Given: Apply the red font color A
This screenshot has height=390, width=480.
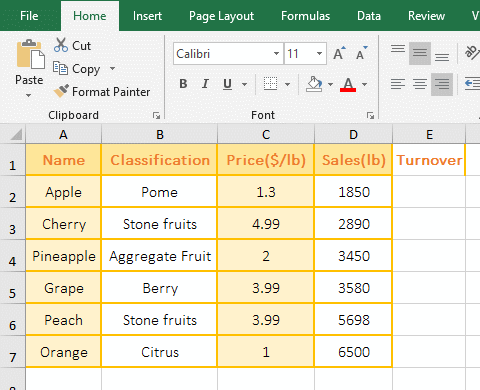Looking at the screenshot, I should [x=348, y=84].
